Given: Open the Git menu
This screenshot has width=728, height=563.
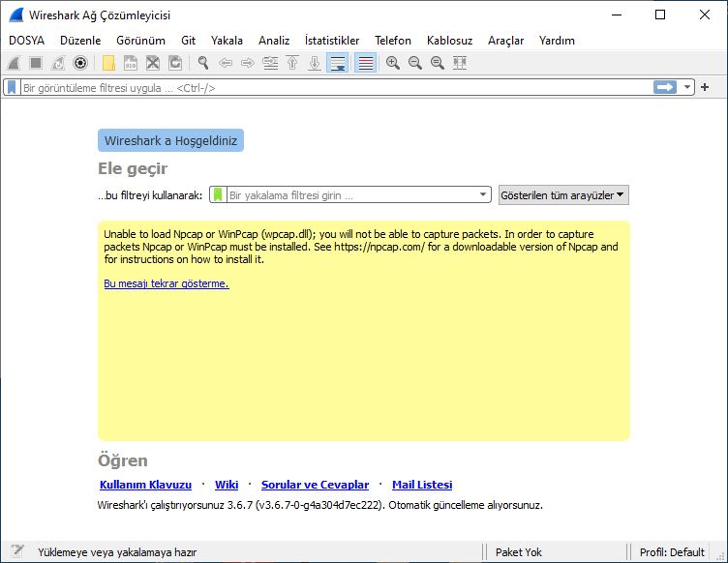Looking at the screenshot, I should [188, 41].
